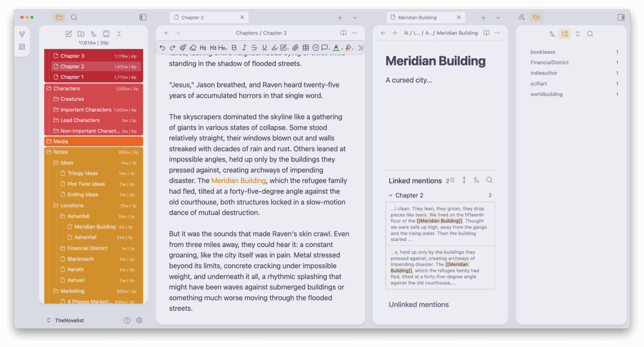Insert a table using the table icon
The width and height of the screenshot is (644, 347).
[305, 47]
